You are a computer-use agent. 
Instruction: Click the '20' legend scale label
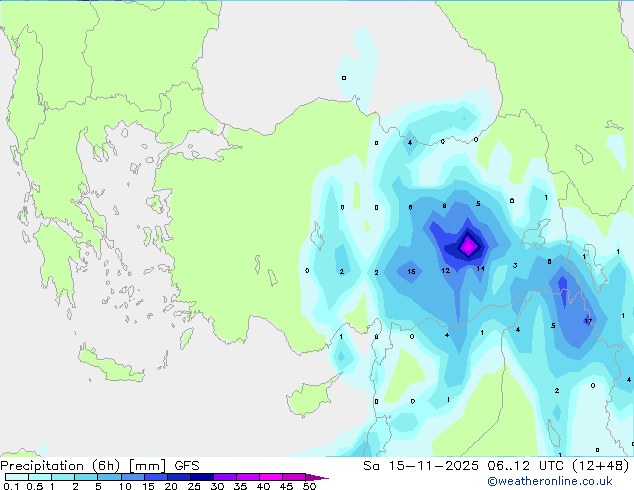tap(171, 486)
